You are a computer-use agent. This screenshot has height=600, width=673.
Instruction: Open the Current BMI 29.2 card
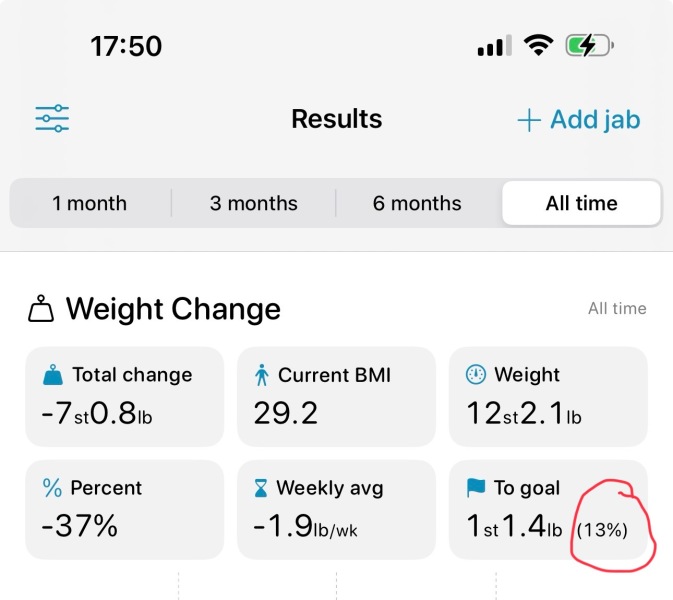tap(336, 396)
